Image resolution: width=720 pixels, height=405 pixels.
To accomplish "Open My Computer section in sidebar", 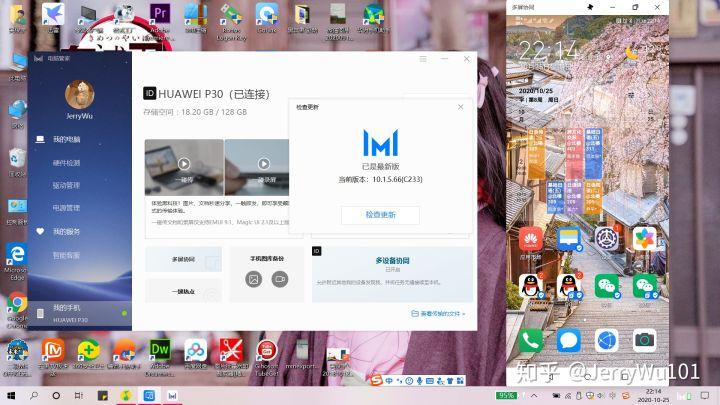I will [66, 139].
